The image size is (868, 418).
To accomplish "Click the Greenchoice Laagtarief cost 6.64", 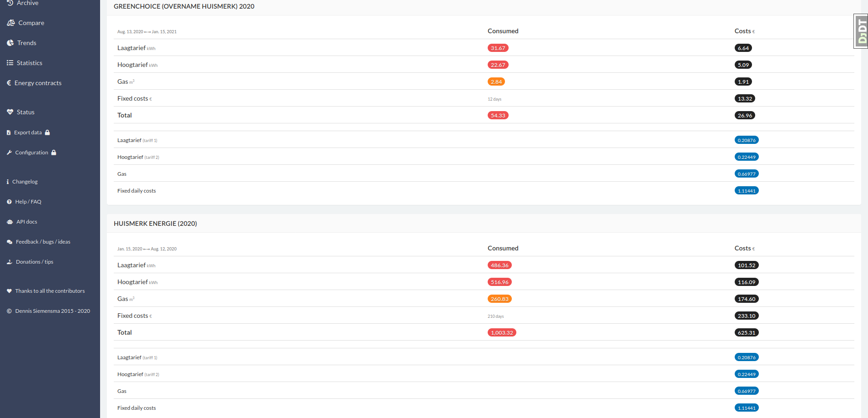I will [743, 48].
